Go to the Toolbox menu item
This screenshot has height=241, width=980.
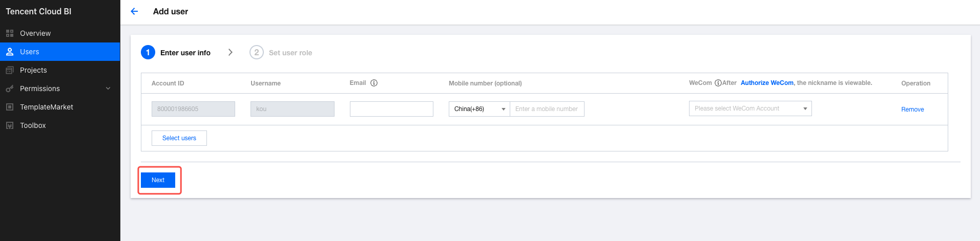click(x=33, y=125)
